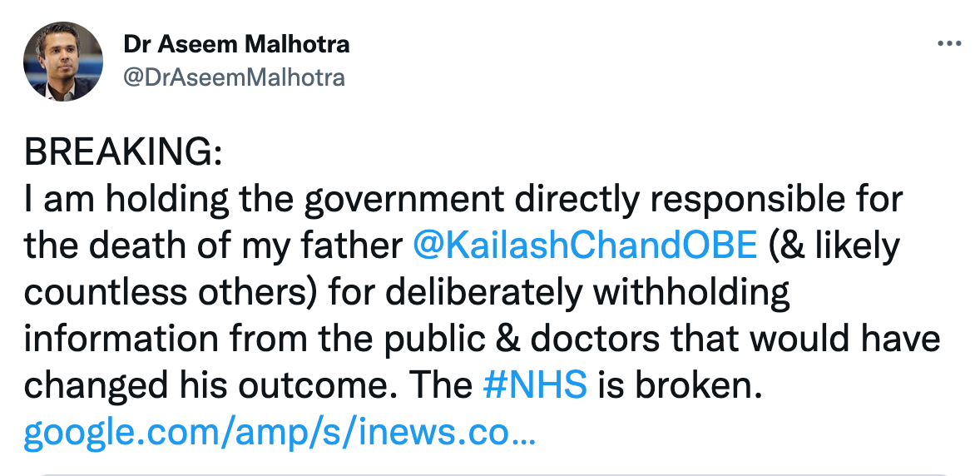Open the @KailashChandOBE mention
This screenshot has height=476, width=980.
(585, 245)
